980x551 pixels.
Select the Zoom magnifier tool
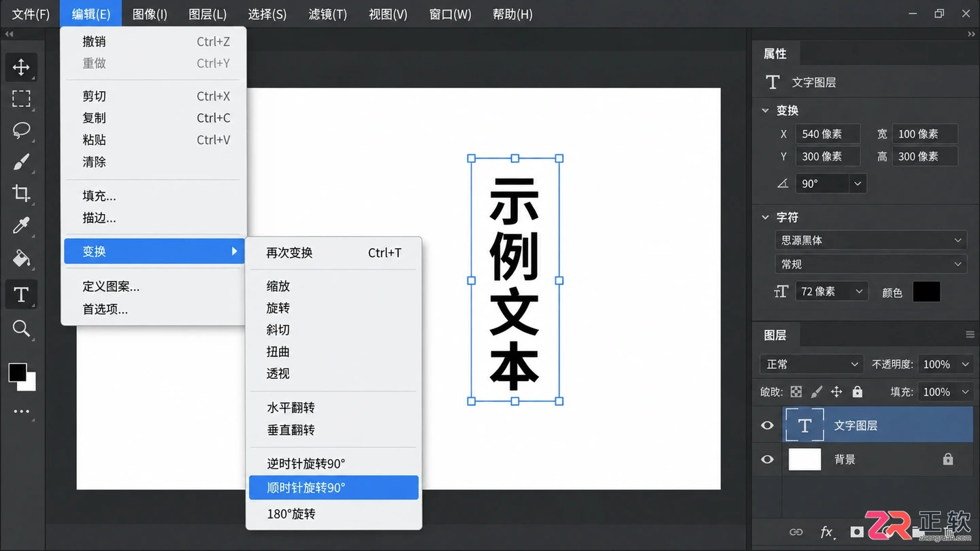click(21, 329)
